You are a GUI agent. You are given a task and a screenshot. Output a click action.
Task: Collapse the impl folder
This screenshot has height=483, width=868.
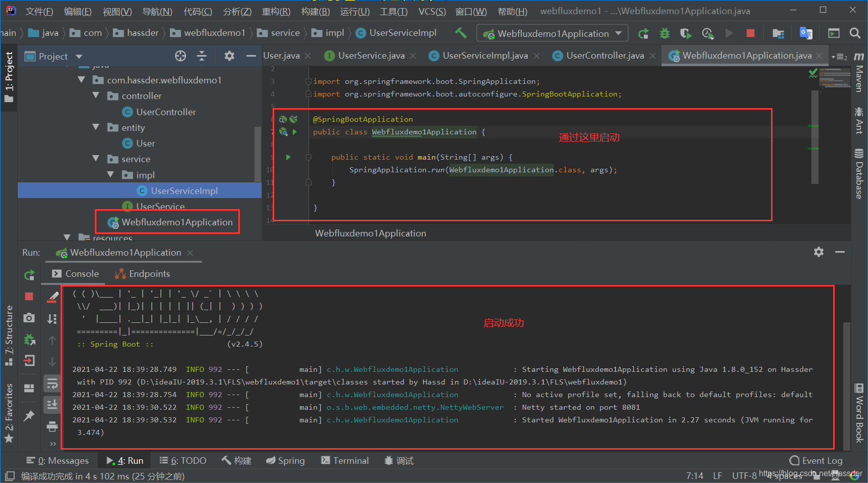(x=111, y=175)
